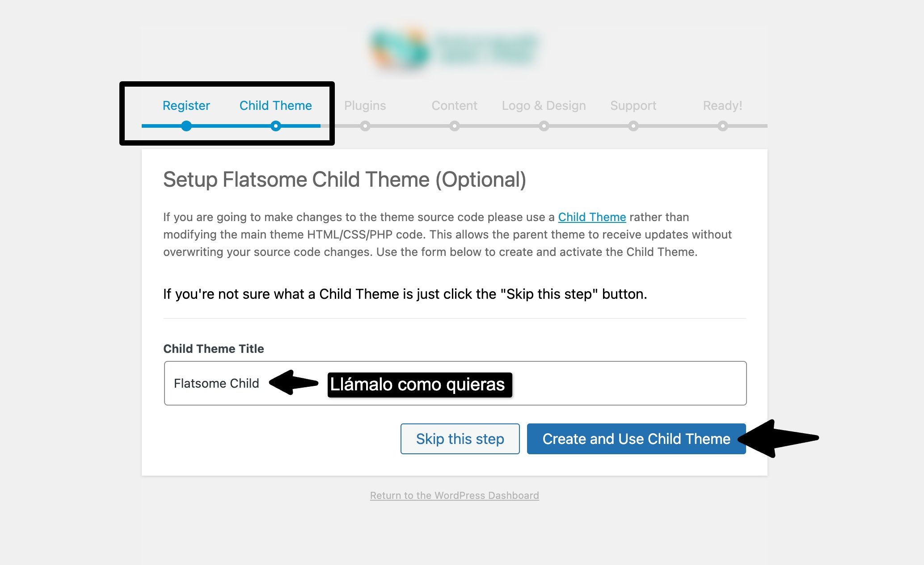Switch to the Support step label
Screen dimensions: 924x565
click(x=633, y=105)
